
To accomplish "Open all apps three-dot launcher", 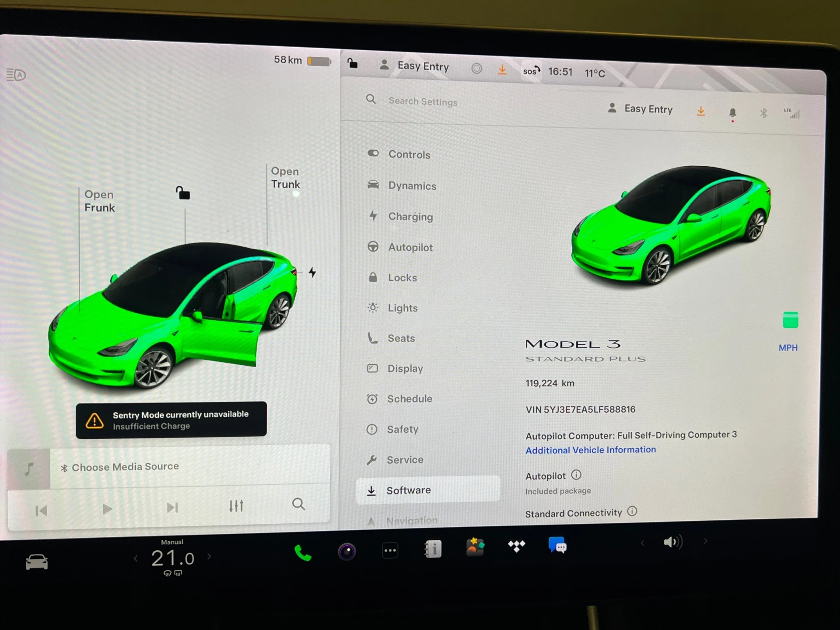I will click(x=390, y=550).
